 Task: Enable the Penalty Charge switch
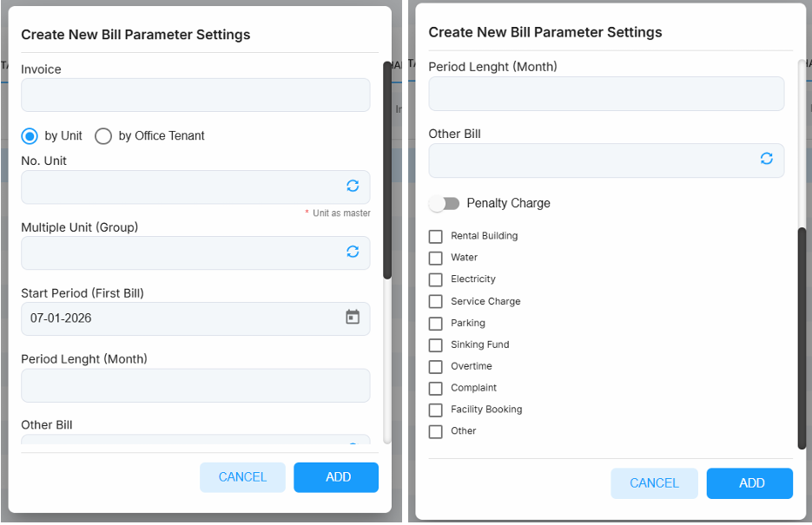pyautogui.click(x=445, y=203)
